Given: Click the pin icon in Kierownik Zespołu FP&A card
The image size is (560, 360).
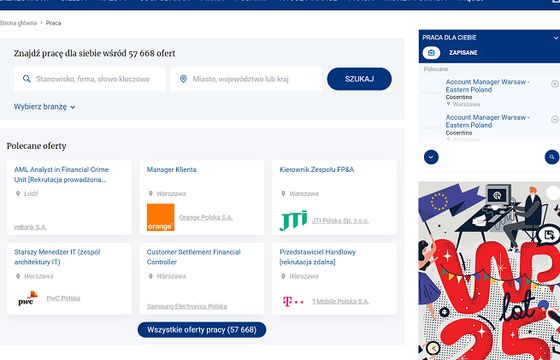Looking at the screenshot, I should click(x=283, y=194).
